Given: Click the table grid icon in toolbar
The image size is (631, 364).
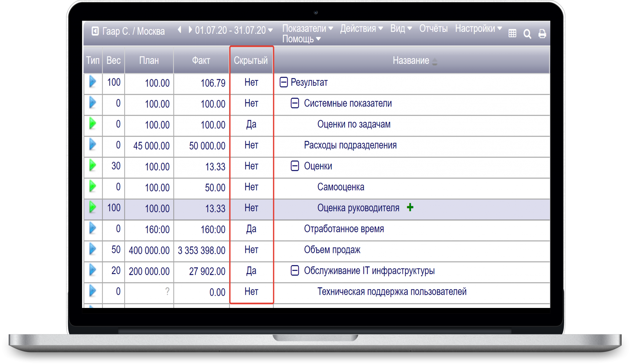Looking at the screenshot, I should pos(512,34).
